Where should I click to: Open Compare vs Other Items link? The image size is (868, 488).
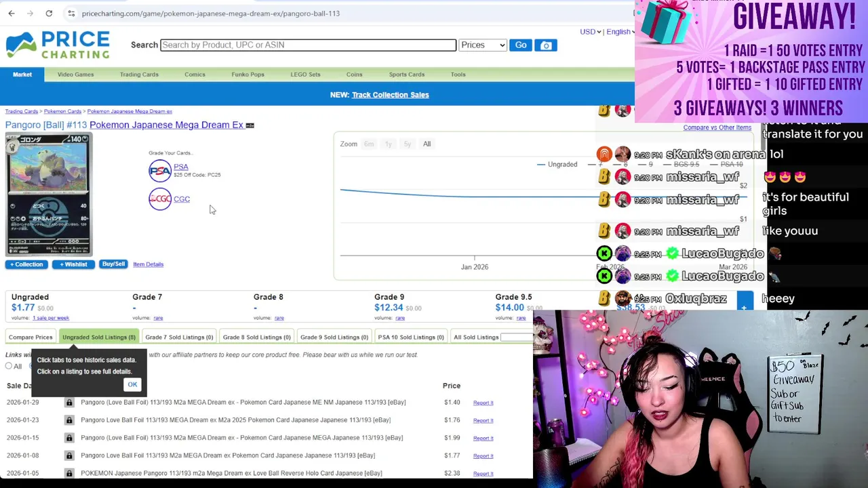[x=717, y=127]
